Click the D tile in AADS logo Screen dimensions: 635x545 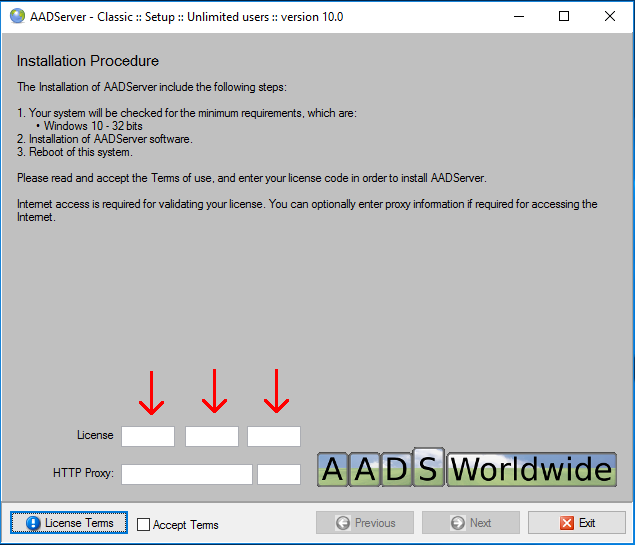397,469
